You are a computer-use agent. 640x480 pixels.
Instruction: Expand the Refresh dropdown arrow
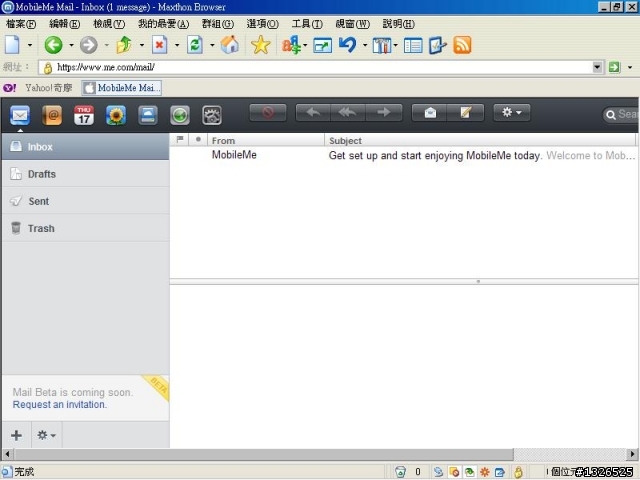[x=212, y=45]
